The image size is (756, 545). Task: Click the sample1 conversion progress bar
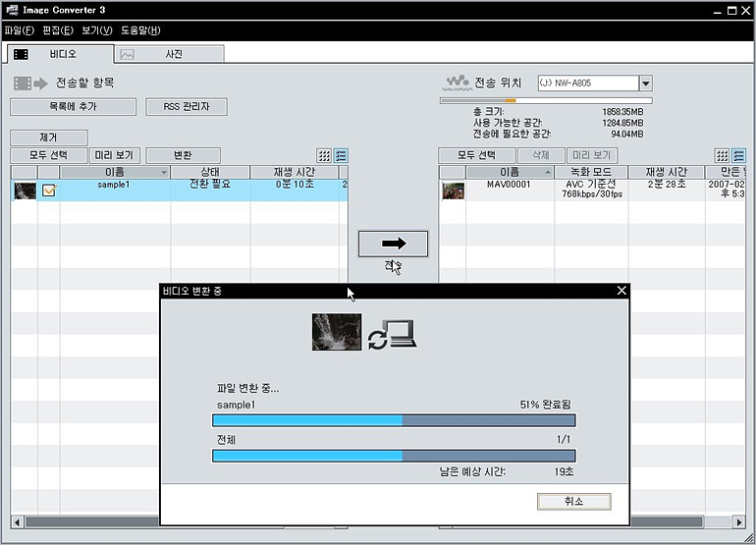[x=394, y=420]
